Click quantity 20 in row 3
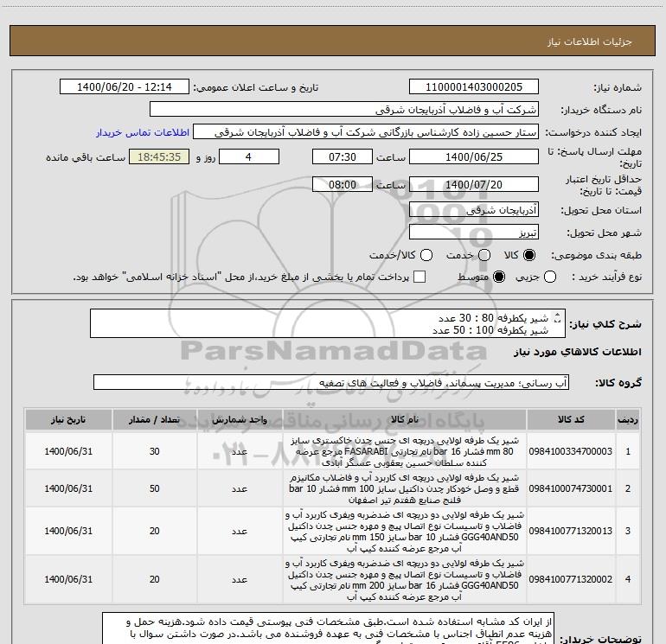Image resolution: width=666 pixels, height=644 pixels. coord(154,531)
